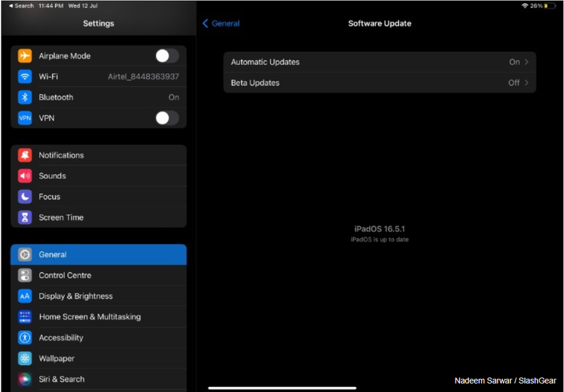The width and height of the screenshot is (564, 392).
Task: Tap the Software Update title
Action: [379, 24]
